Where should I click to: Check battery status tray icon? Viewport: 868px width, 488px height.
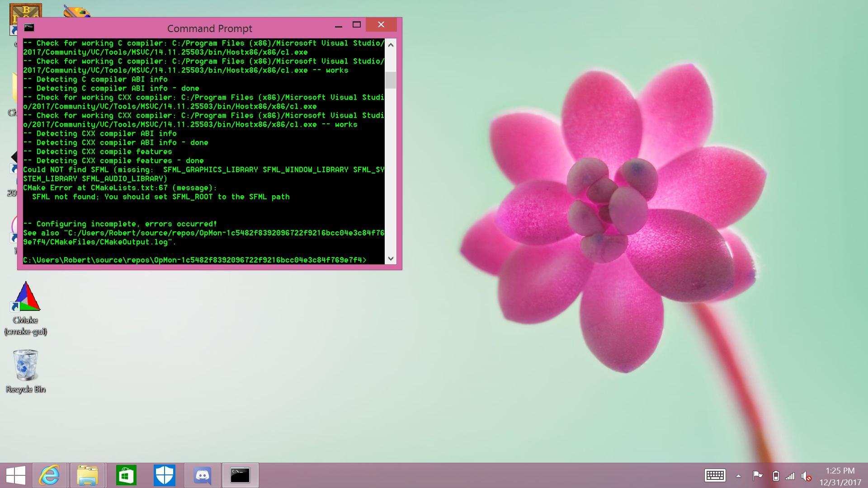coord(776,475)
